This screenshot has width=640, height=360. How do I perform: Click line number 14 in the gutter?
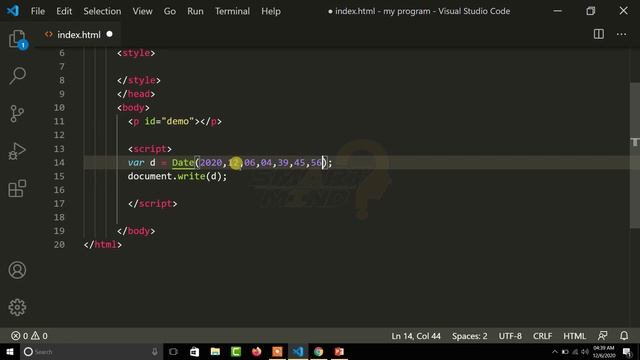(x=59, y=162)
